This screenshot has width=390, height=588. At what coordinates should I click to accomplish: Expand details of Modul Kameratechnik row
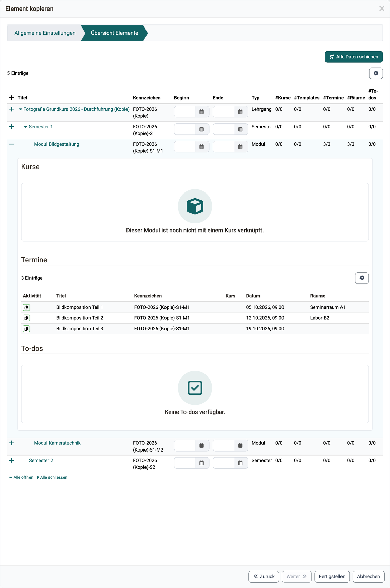(12, 443)
